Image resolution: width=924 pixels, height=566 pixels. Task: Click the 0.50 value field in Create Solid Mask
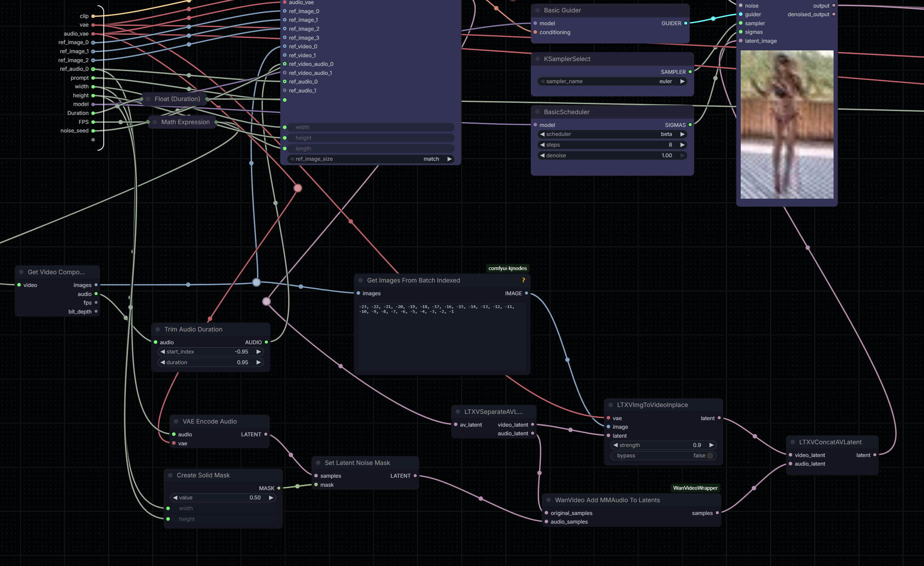223,498
